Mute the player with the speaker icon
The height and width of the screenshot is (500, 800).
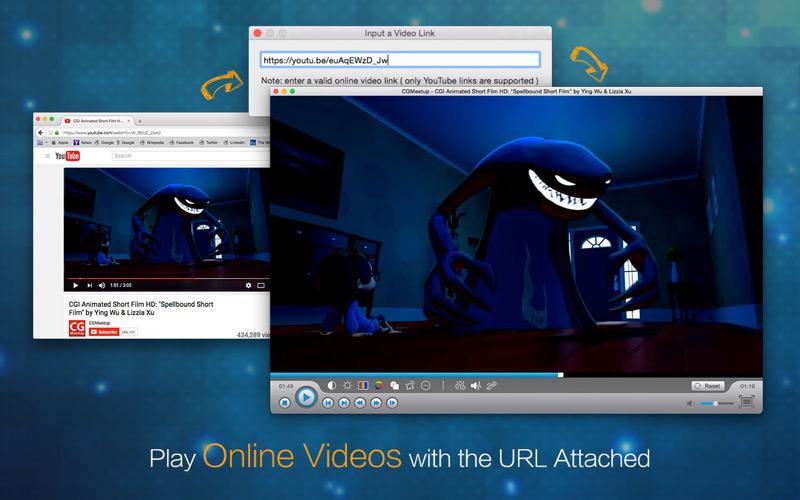(x=690, y=404)
